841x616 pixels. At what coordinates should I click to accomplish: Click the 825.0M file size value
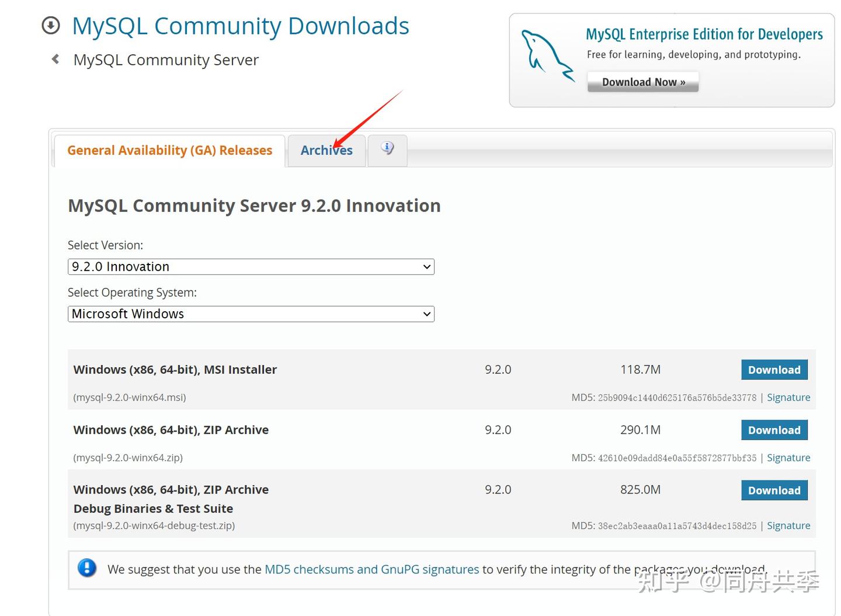[640, 490]
